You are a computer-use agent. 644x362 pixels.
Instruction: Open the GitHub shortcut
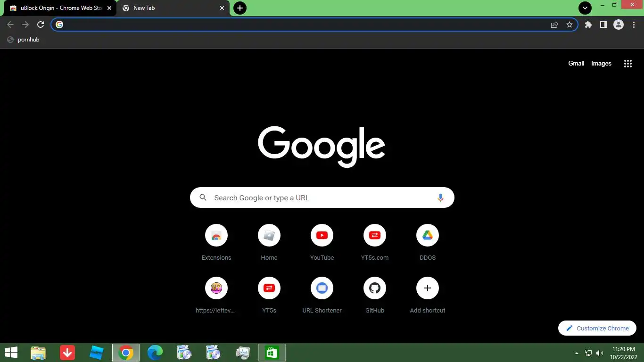point(375,295)
